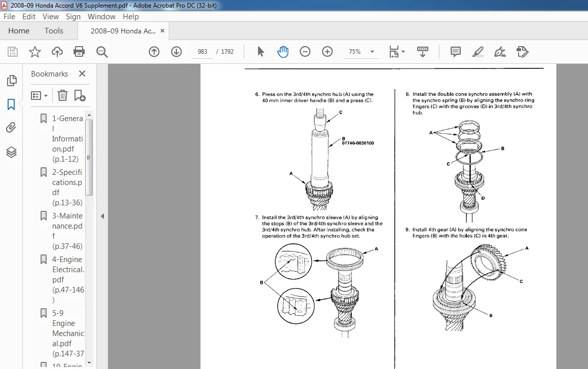Toggle the Bookmarks panel sidebar icon

coord(11,104)
